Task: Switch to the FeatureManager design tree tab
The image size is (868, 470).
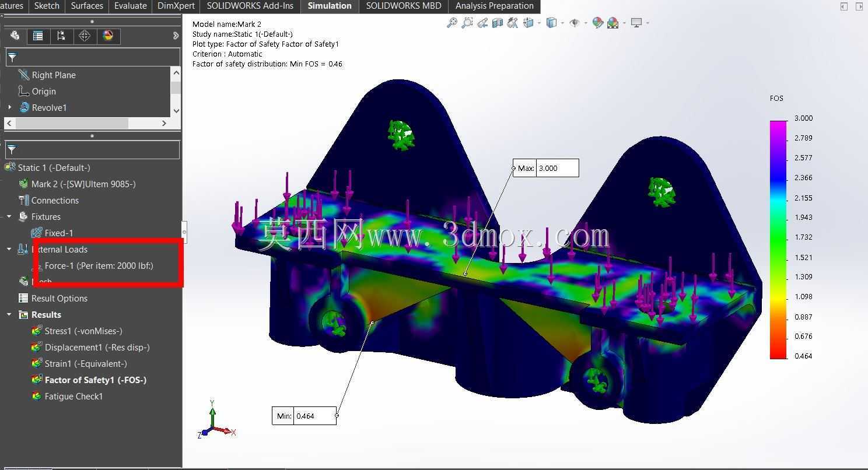Action: point(15,36)
